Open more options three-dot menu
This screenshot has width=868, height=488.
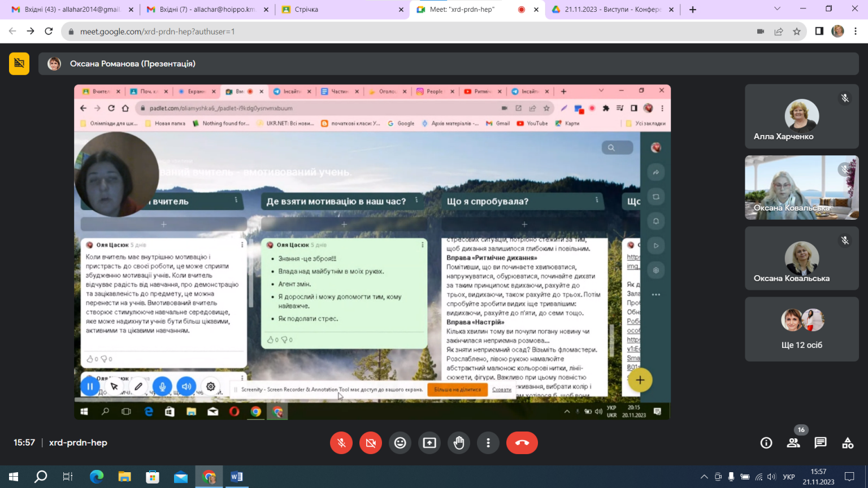(488, 443)
